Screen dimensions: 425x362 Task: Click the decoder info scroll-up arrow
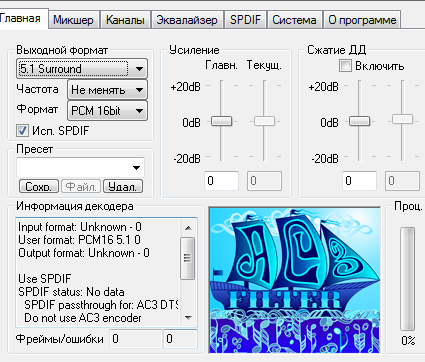point(188,228)
